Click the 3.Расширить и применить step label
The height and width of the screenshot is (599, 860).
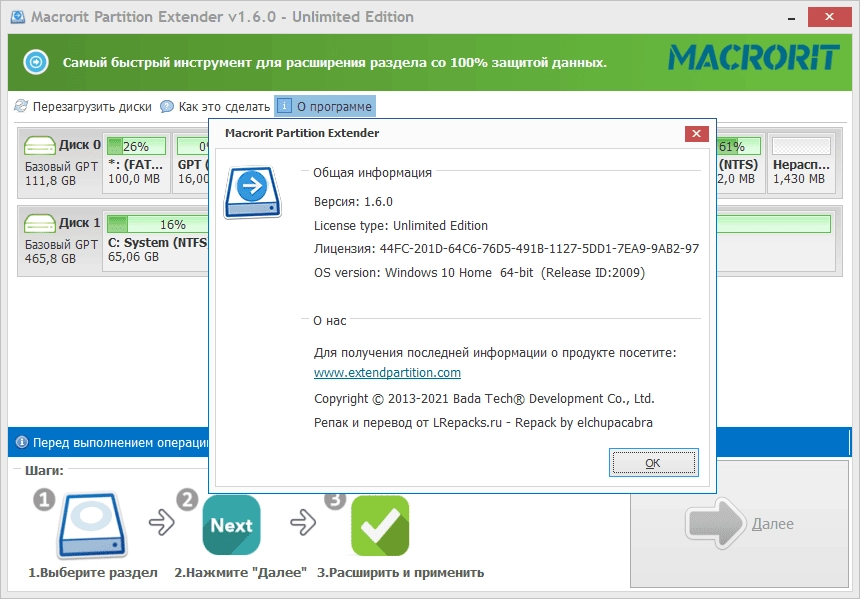pyautogui.click(x=400, y=573)
